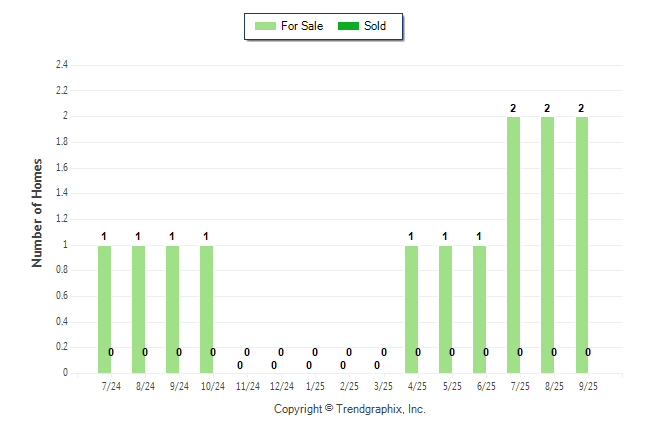
Task: Toggle the For Sale legend label
Action: [302, 26]
